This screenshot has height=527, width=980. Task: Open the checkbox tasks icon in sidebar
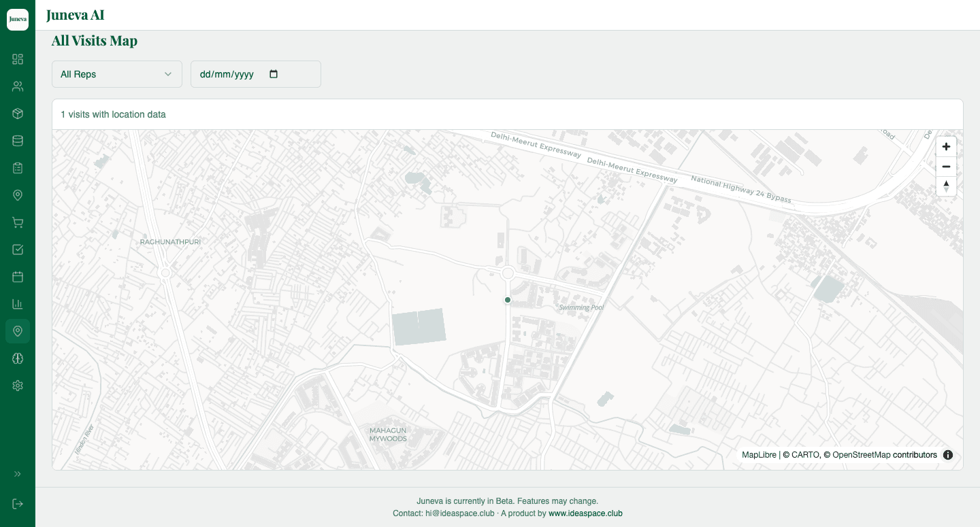click(18, 250)
